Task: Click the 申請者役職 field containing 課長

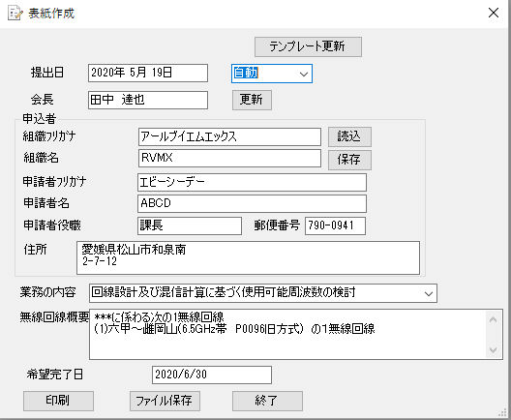Action: tap(190, 225)
